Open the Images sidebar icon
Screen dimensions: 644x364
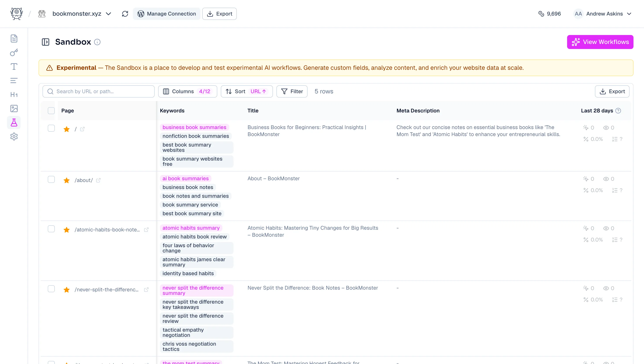click(x=14, y=108)
